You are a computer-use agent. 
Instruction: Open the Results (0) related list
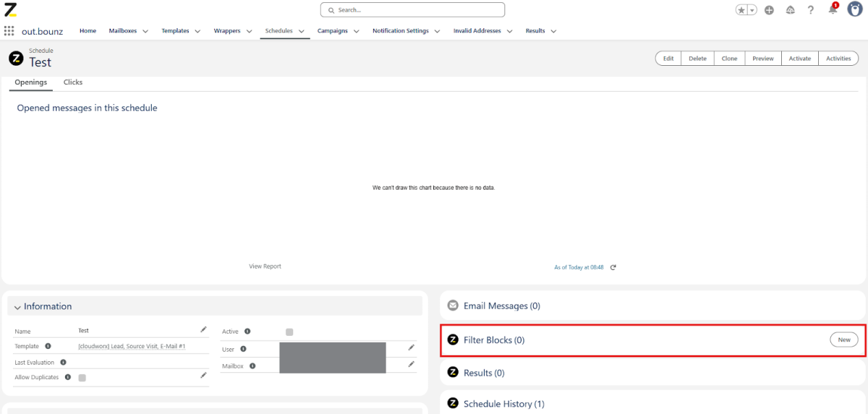point(484,373)
